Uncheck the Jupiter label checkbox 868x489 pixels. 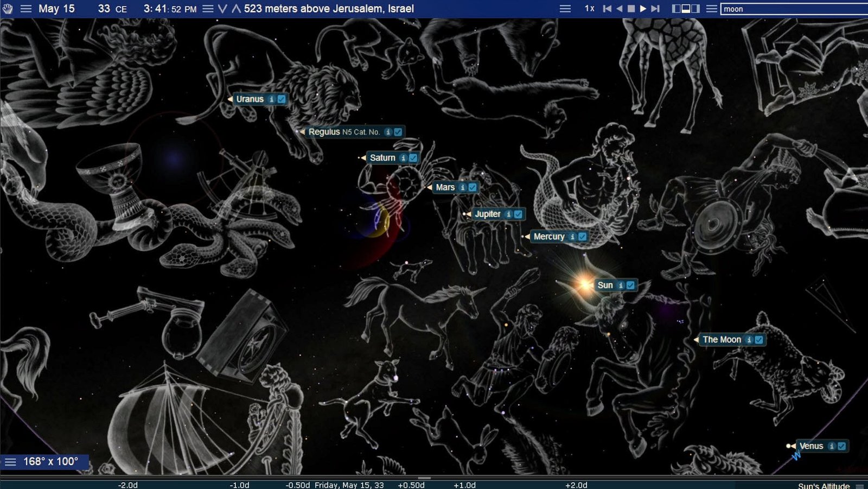pos(518,214)
